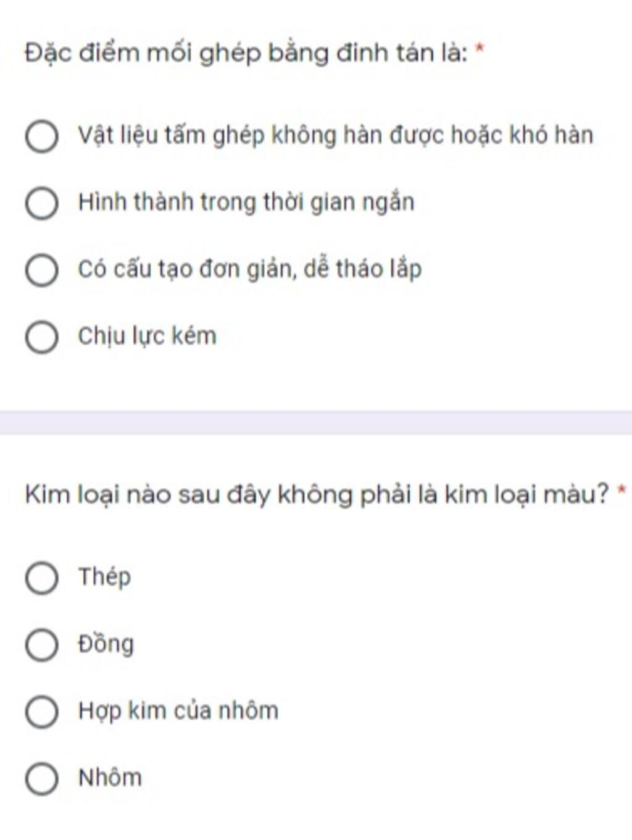
Task: Click the 'Hợp kim của nhôm' label text
Action: (x=178, y=710)
